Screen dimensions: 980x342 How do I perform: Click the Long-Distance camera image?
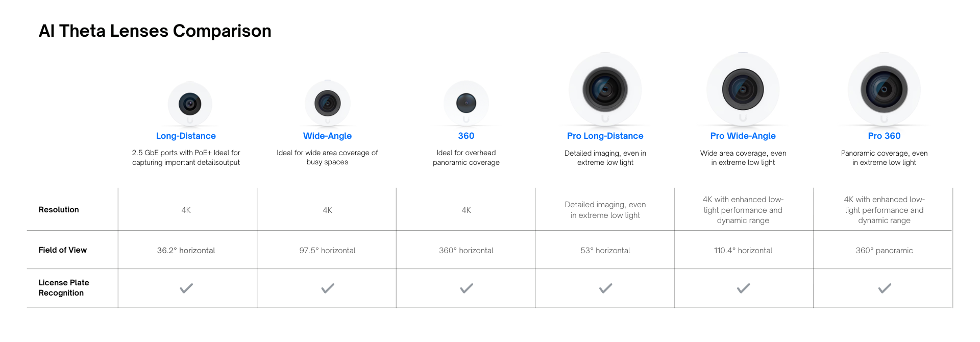(x=190, y=104)
